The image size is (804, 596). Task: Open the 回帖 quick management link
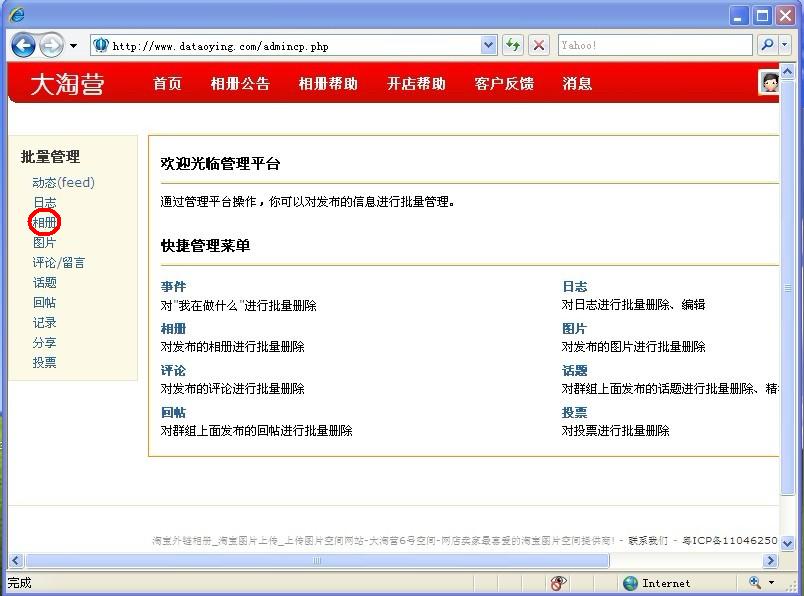pyautogui.click(x=173, y=413)
